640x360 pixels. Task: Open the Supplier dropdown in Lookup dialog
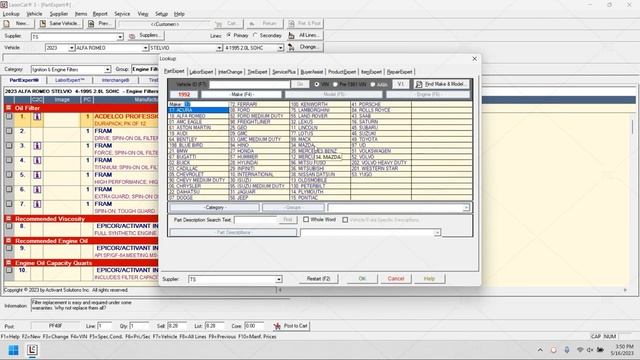click(x=278, y=280)
